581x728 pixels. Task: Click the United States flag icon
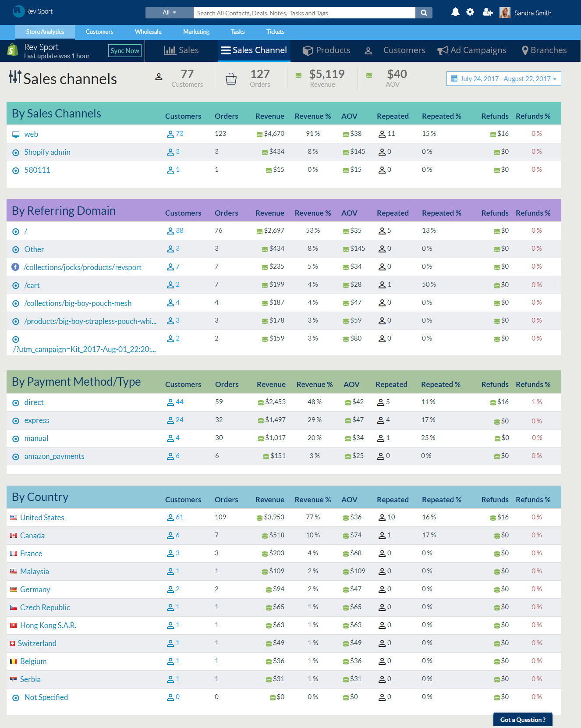[14, 518]
